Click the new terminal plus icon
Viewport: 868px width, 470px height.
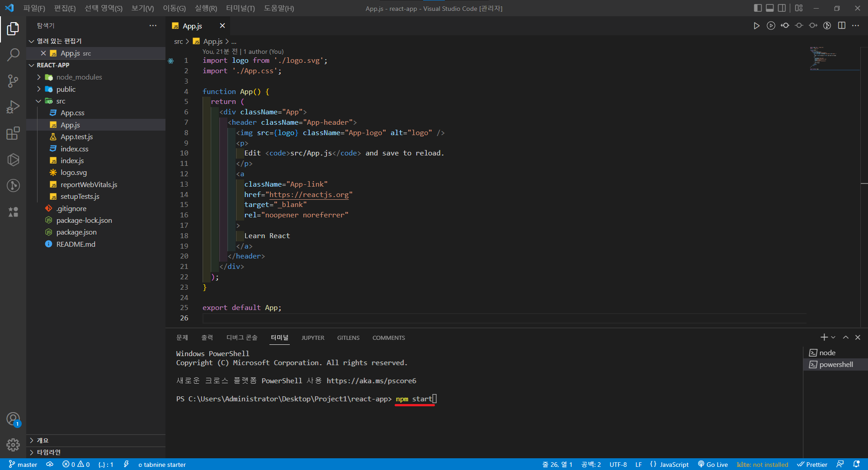coord(824,338)
